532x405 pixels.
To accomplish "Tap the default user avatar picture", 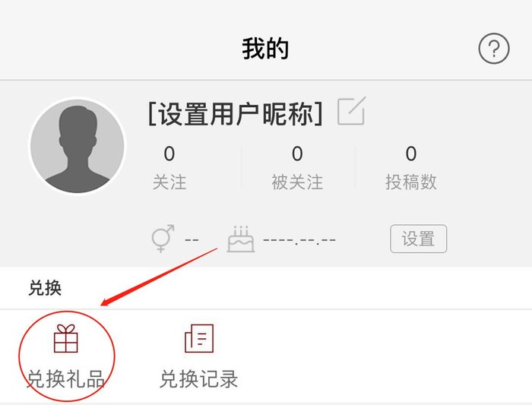I will 78,146.
